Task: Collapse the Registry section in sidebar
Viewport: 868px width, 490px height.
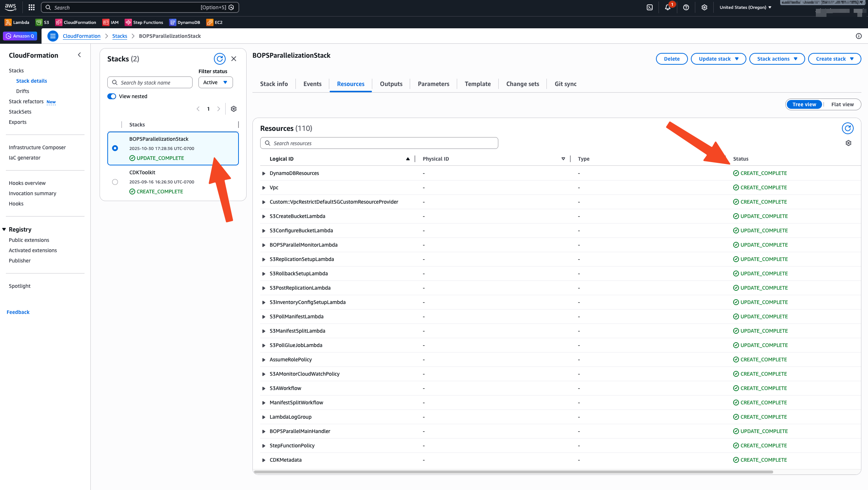Action: click(4, 229)
